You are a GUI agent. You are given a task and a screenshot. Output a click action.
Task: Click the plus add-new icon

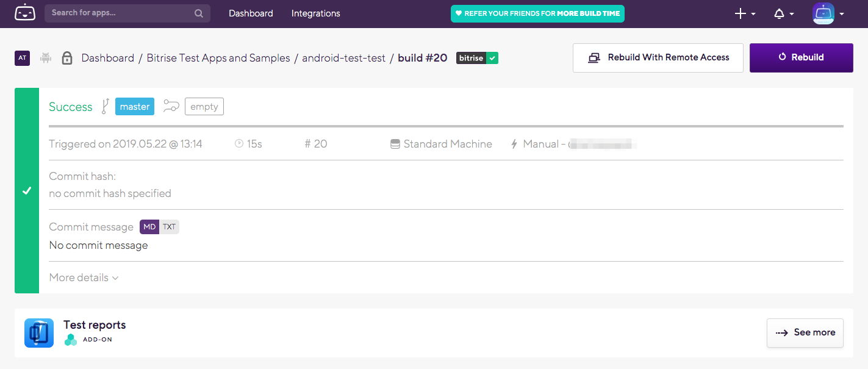(740, 13)
